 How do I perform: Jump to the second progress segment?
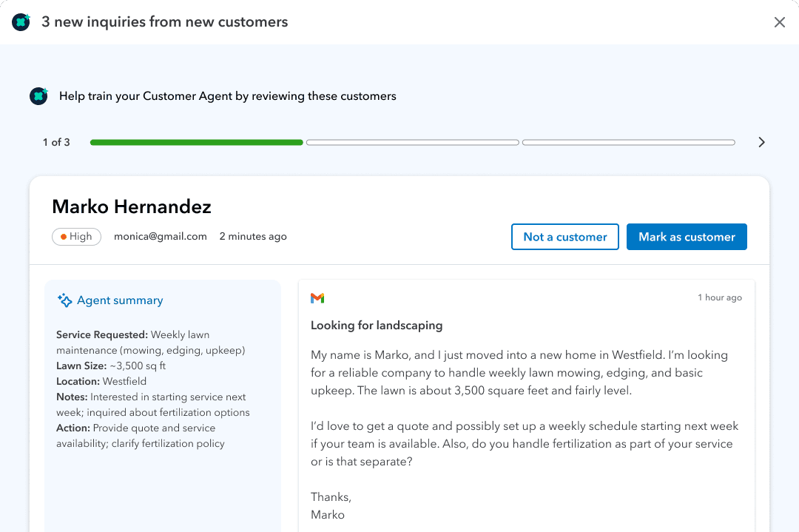point(412,142)
